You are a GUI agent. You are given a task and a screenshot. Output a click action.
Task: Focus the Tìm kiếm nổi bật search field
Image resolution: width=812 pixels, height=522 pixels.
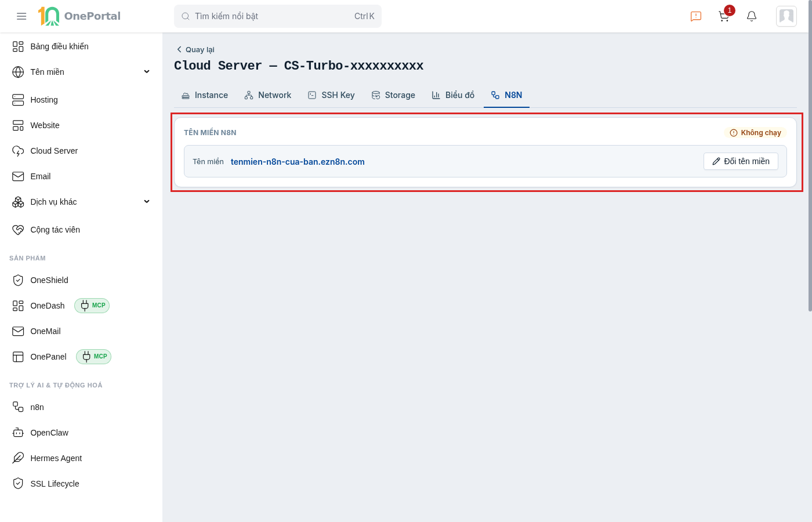pos(278,16)
